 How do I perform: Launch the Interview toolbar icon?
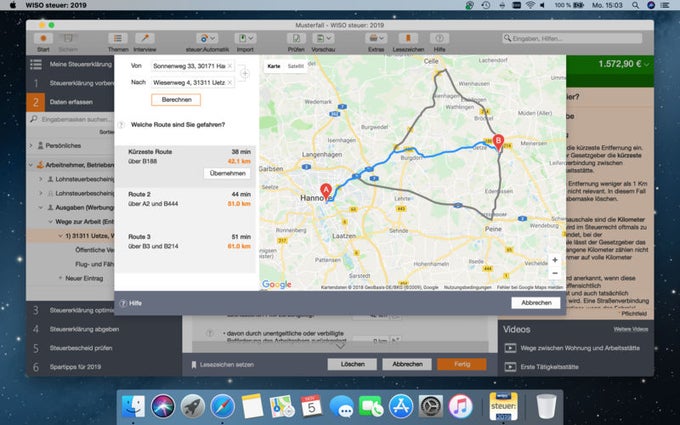144,39
